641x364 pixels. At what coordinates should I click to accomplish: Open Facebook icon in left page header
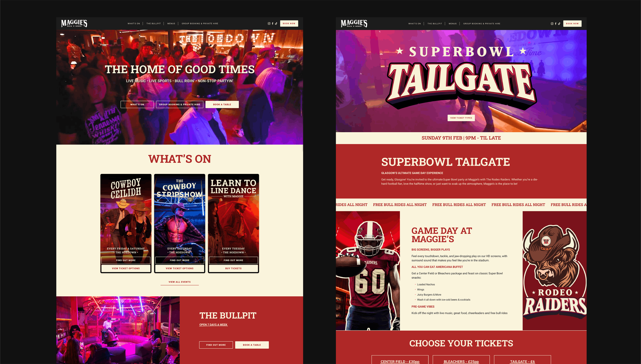tap(273, 24)
